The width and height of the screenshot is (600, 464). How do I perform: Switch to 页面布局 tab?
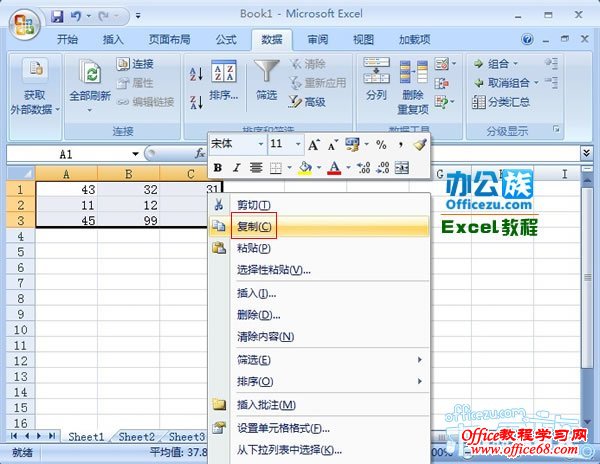point(169,39)
